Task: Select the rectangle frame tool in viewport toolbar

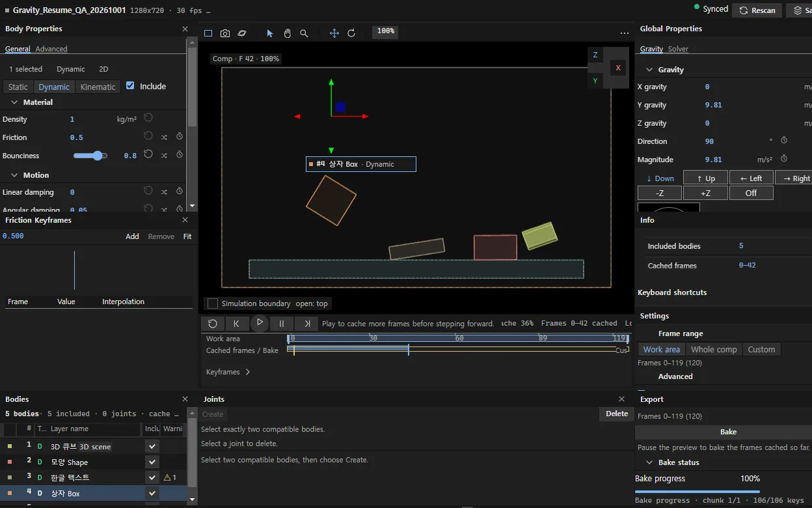Action: click(208, 33)
